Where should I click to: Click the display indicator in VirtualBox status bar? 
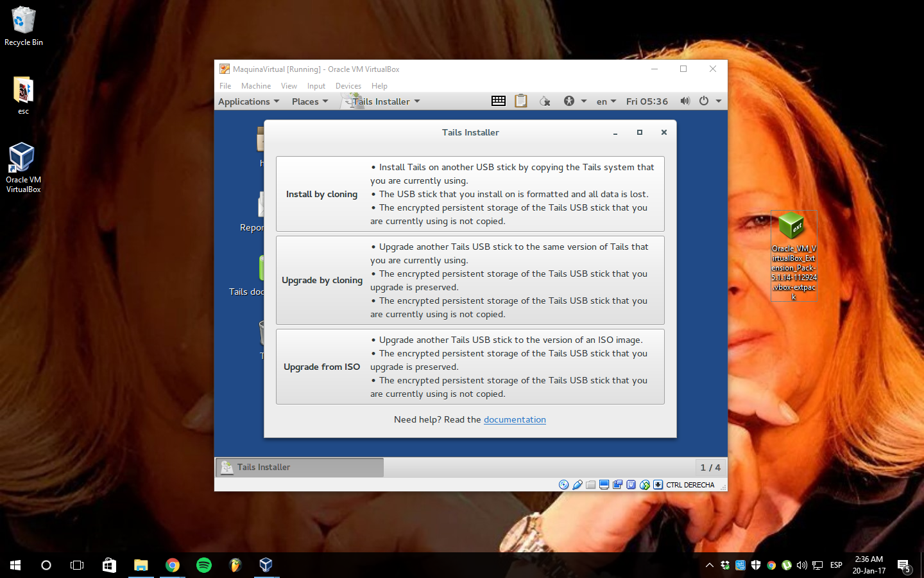[604, 485]
